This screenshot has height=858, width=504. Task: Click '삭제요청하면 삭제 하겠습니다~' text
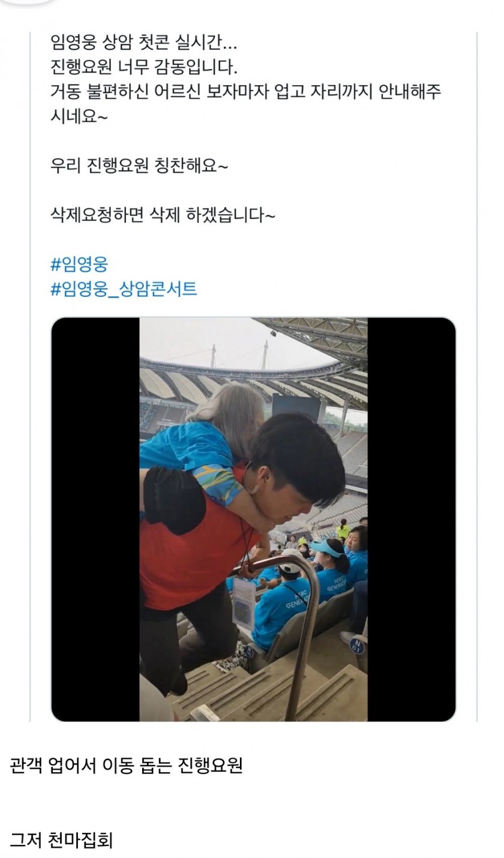[163, 215]
